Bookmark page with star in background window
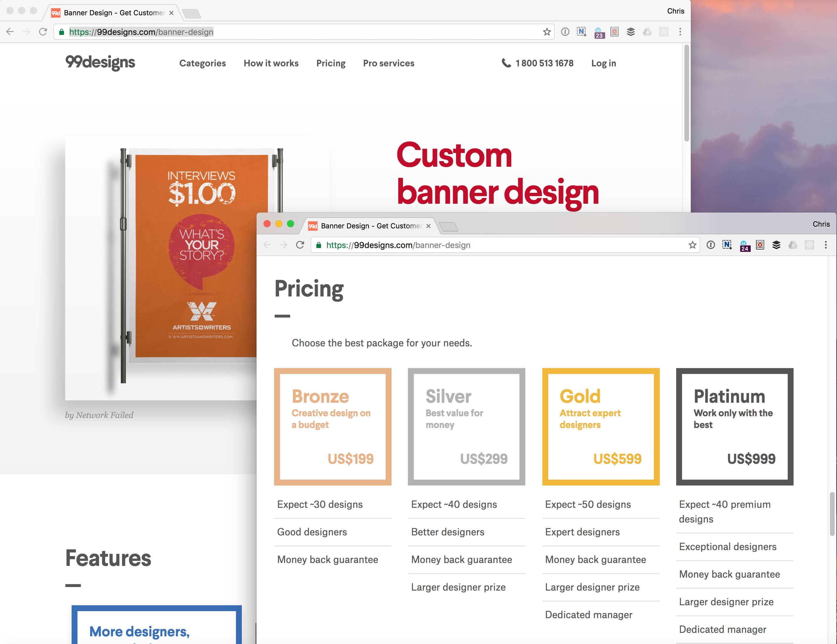Viewport: 837px width, 644px height. (x=547, y=32)
